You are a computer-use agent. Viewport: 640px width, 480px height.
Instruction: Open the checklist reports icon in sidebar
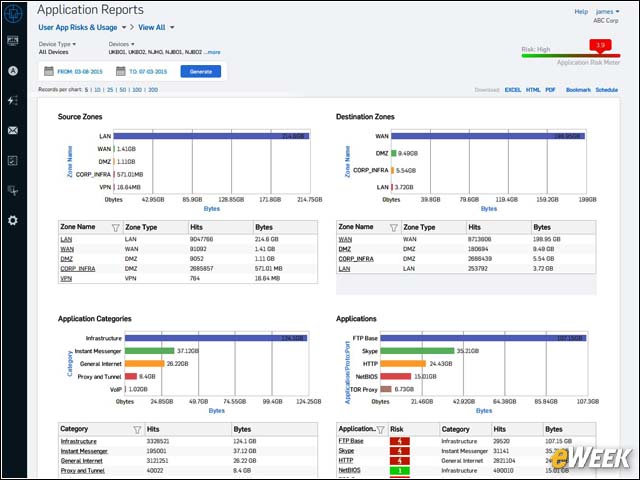click(x=13, y=160)
